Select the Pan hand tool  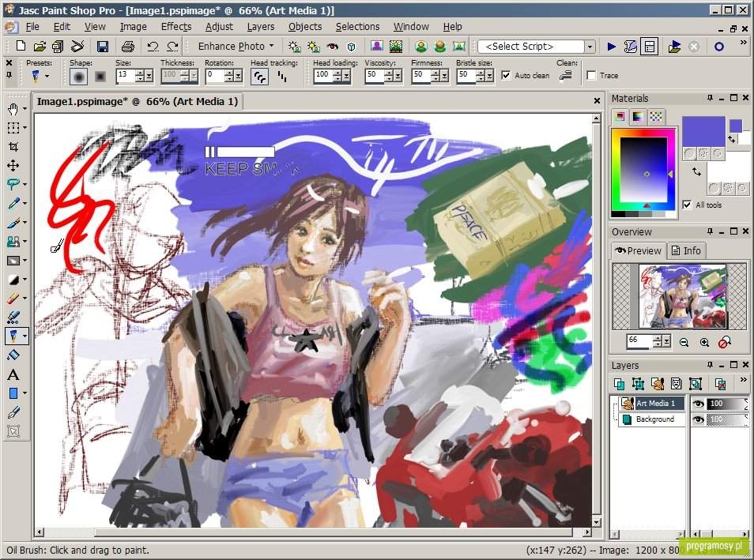click(13, 109)
